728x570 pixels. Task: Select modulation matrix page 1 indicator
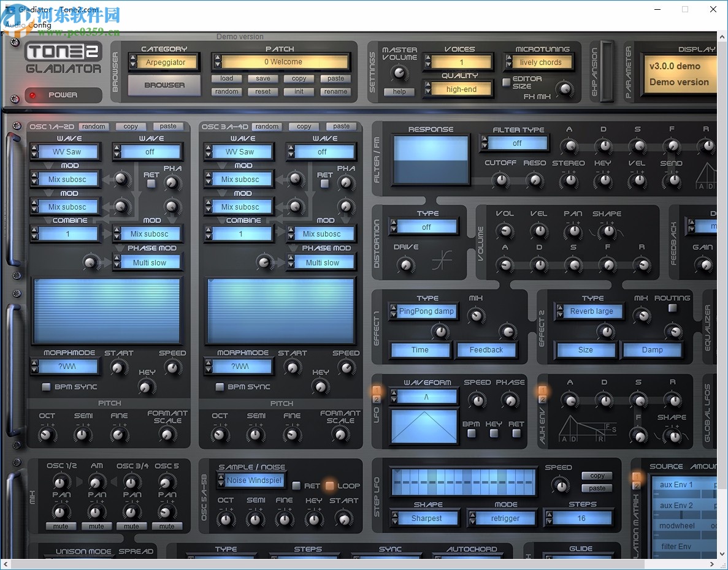click(637, 477)
